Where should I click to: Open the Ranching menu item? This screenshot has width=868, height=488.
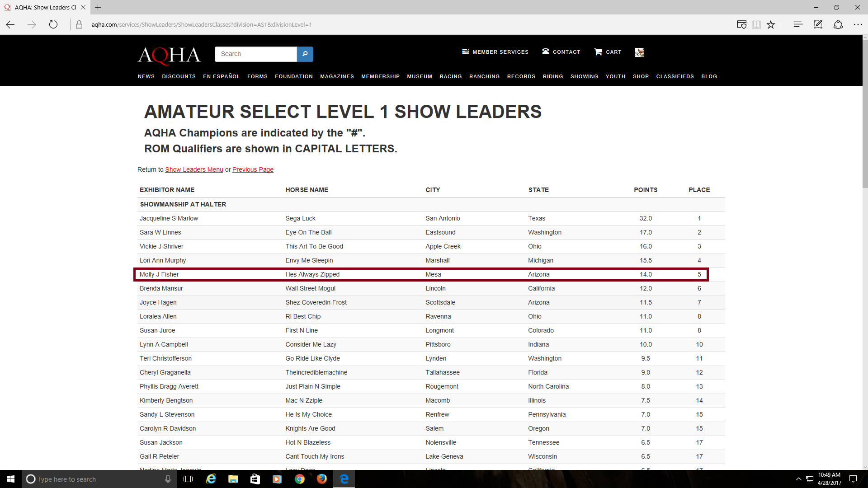click(x=484, y=76)
